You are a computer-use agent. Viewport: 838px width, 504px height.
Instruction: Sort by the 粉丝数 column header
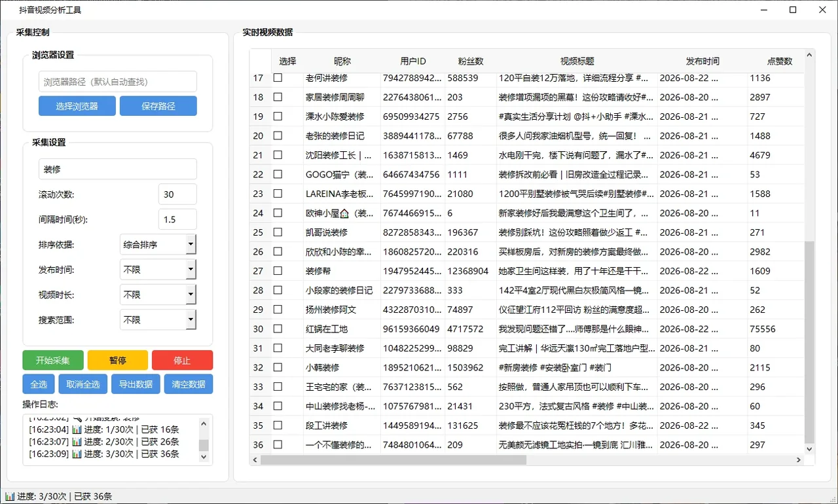click(x=471, y=61)
